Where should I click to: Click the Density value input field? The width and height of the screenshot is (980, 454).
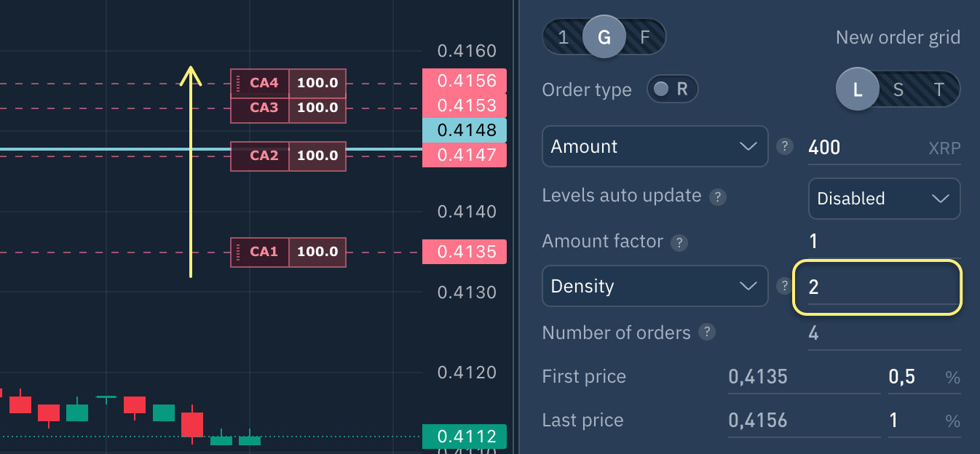[877, 287]
